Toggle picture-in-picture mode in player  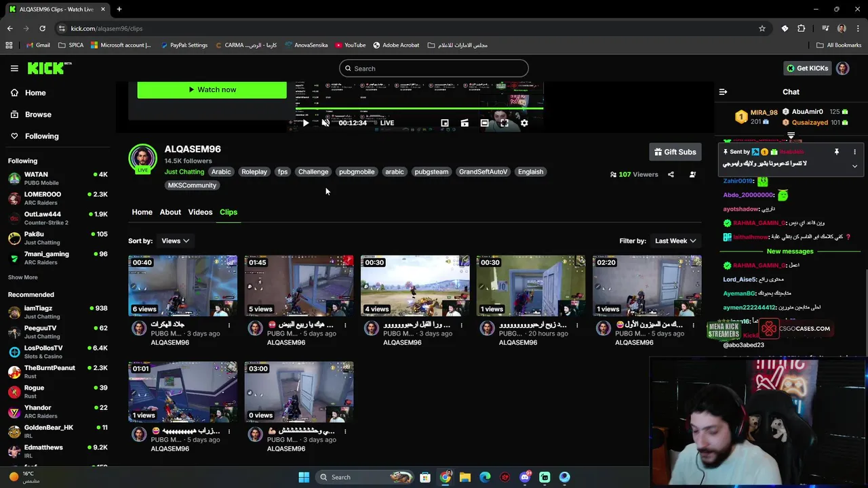pos(445,123)
